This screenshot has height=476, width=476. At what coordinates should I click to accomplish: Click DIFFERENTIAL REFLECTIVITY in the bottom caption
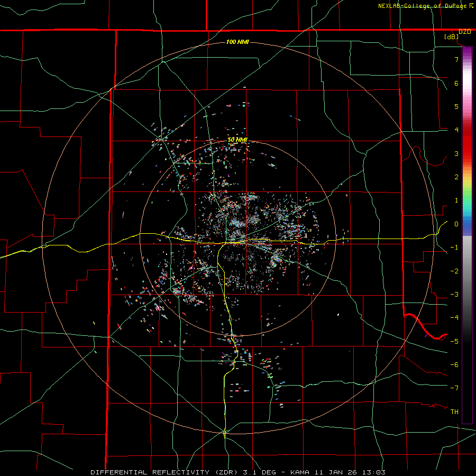150,472
